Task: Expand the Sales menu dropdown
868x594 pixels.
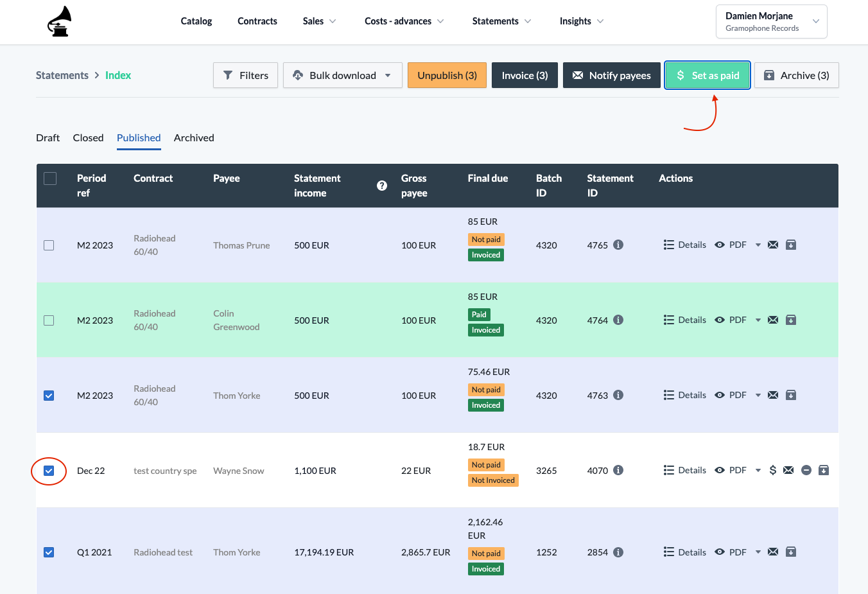Action: (x=319, y=21)
